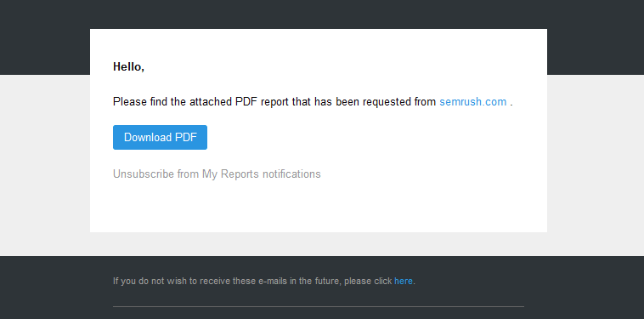Viewport: 644px width, 319px height.
Task: Click the 'Hello,' greeting text
Action: point(128,66)
